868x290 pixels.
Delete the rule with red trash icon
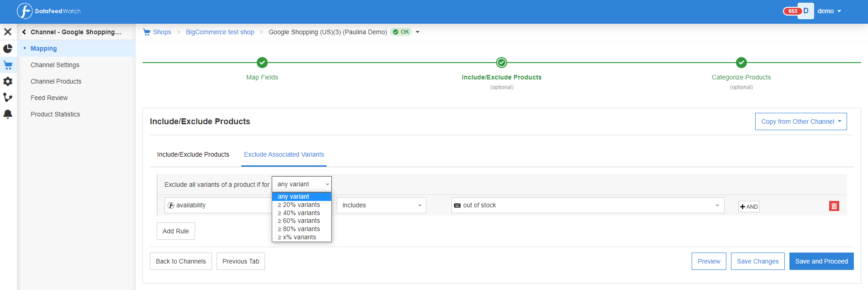coord(834,206)
